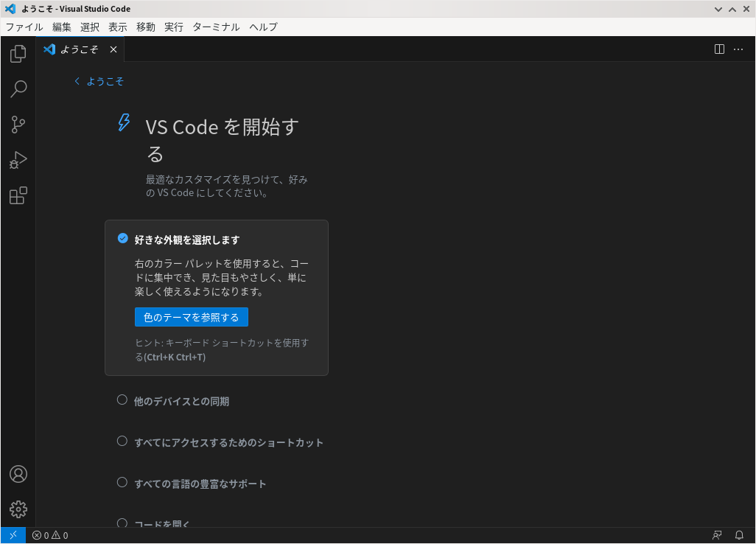Show errors and warnings count in status bar
756x544 pixels.
[x=50, y=535]
